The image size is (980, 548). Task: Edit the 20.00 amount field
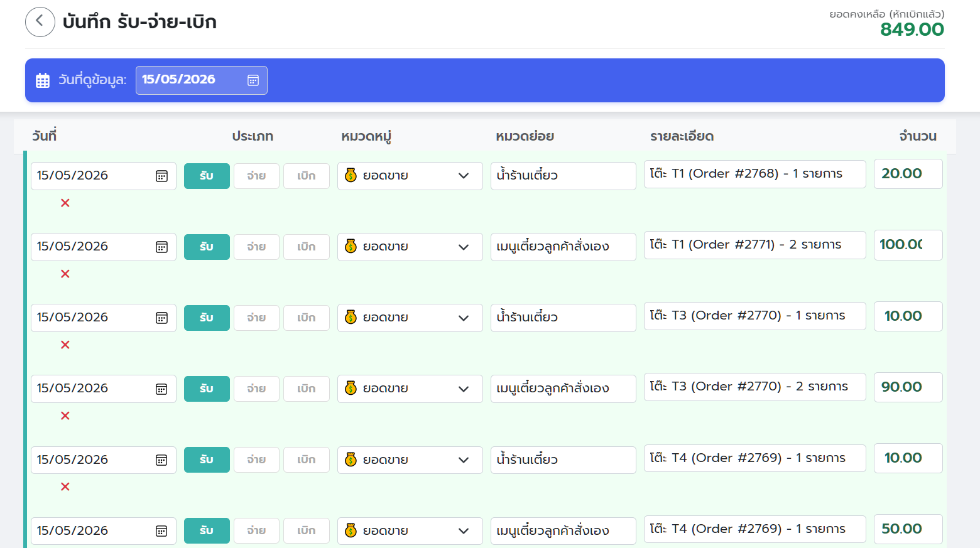tap(908, 174)
